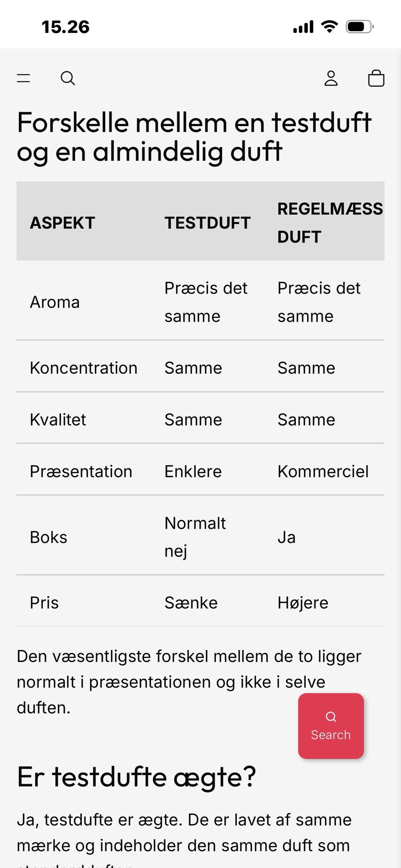Tap the REGELMÆSSIG DUFT column header
401x868 pixels.
(x=330, y=223)
